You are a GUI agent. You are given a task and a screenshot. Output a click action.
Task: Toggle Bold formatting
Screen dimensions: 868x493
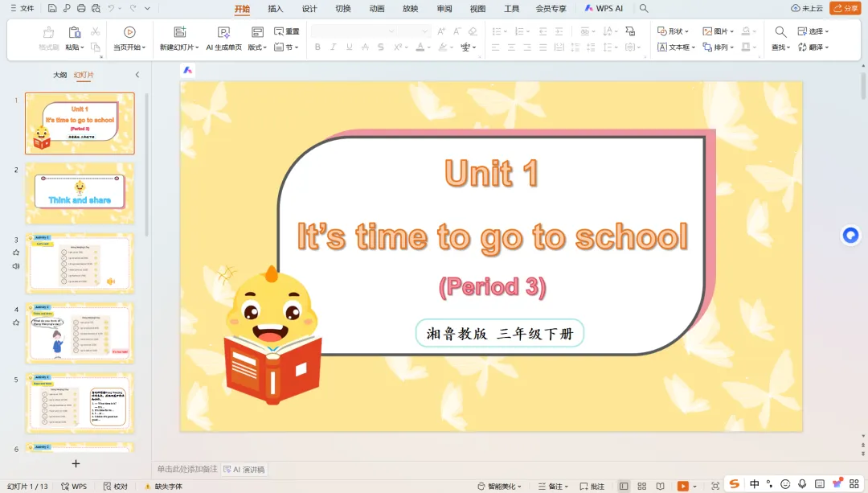317,47
